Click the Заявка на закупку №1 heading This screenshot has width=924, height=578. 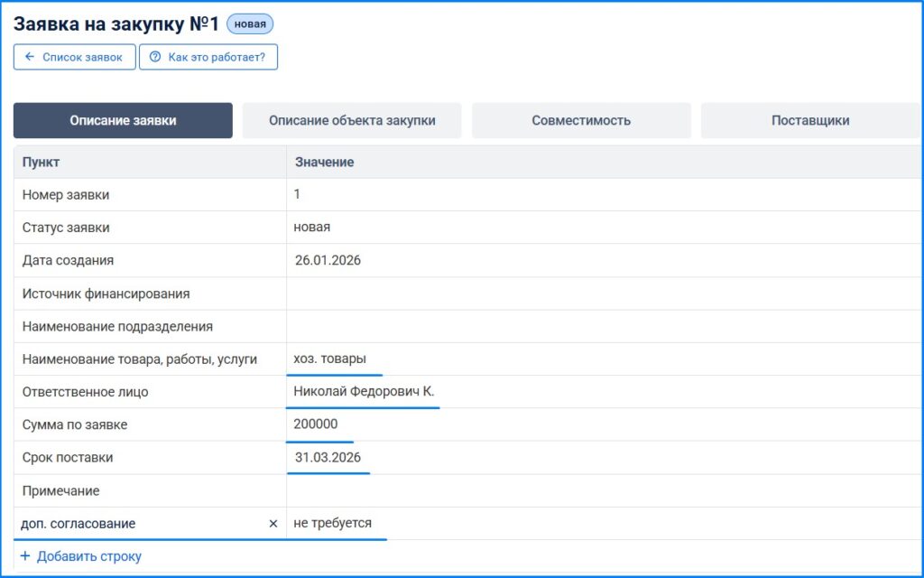tap(116, 24)
